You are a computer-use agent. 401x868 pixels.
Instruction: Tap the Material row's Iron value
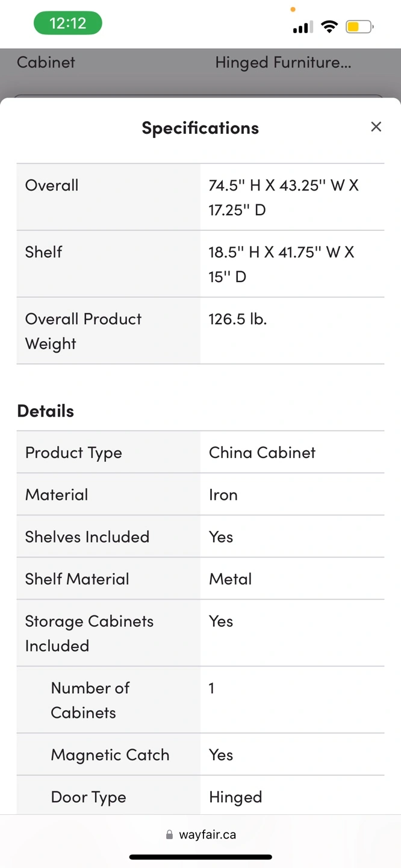(x=223, y=495)
